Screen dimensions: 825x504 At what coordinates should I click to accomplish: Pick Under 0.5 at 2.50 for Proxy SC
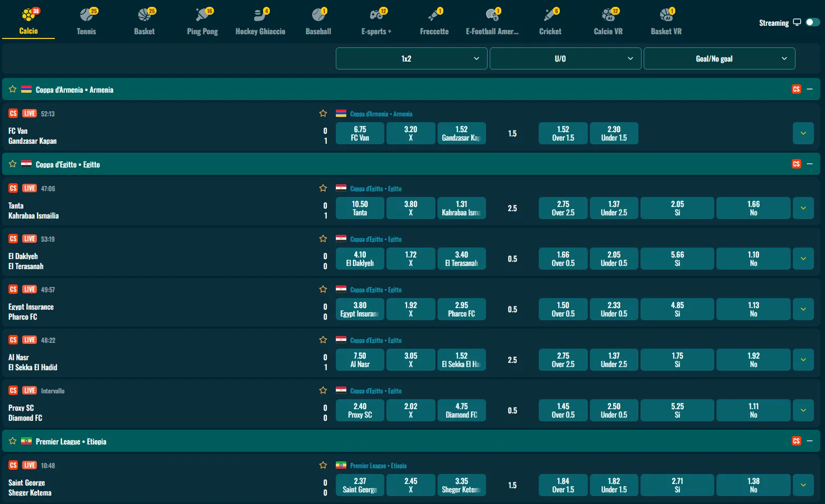coord(614,410)
